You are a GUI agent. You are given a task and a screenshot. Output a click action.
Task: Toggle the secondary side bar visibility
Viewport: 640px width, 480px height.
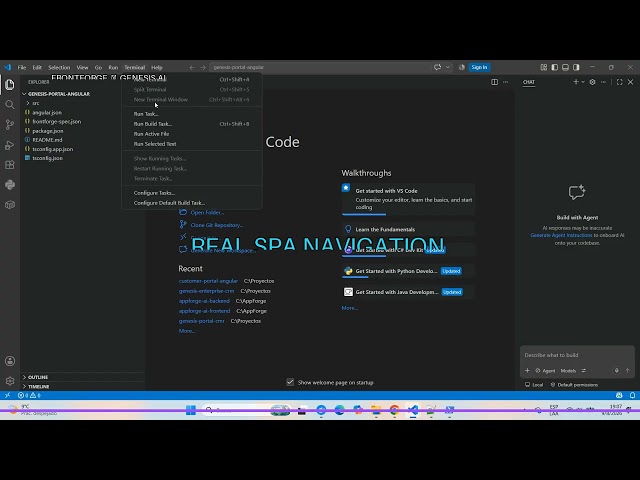tap(576, 67)
